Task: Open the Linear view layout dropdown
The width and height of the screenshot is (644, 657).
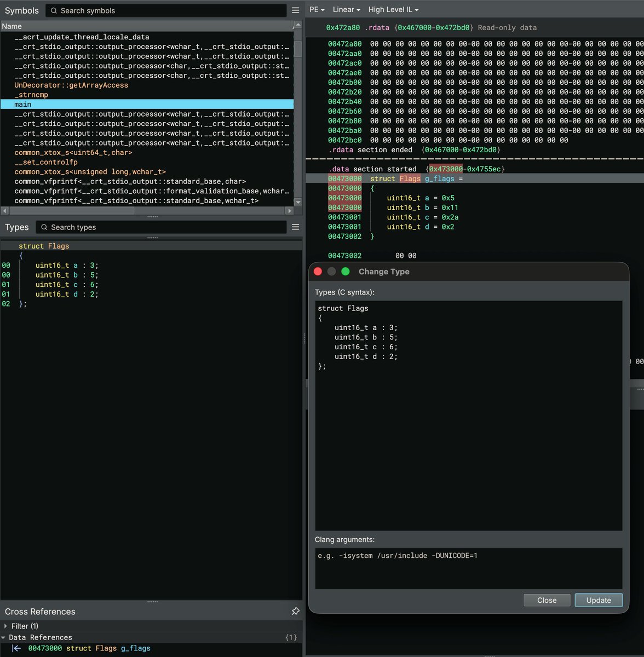Action: coord(346,9)
